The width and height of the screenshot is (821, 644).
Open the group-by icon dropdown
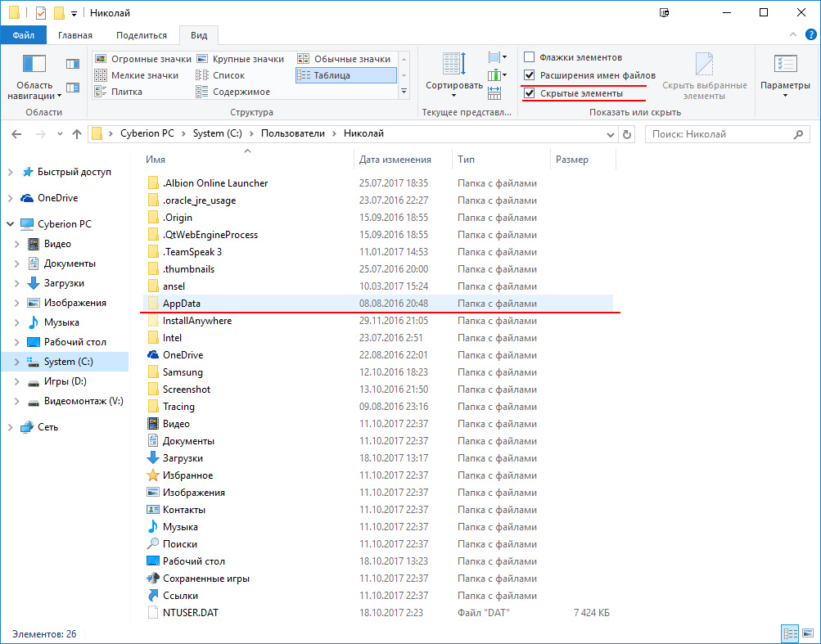tap(498, 57)
